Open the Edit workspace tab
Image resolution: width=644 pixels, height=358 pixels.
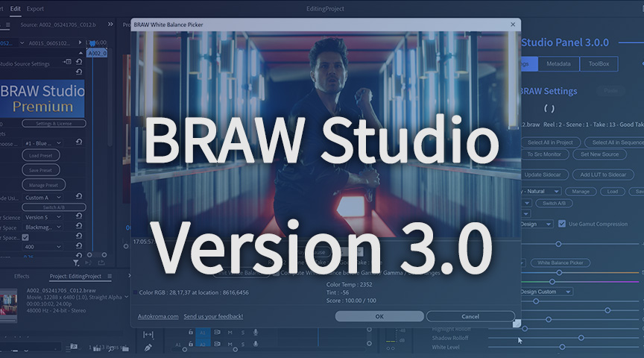[16, 9]
